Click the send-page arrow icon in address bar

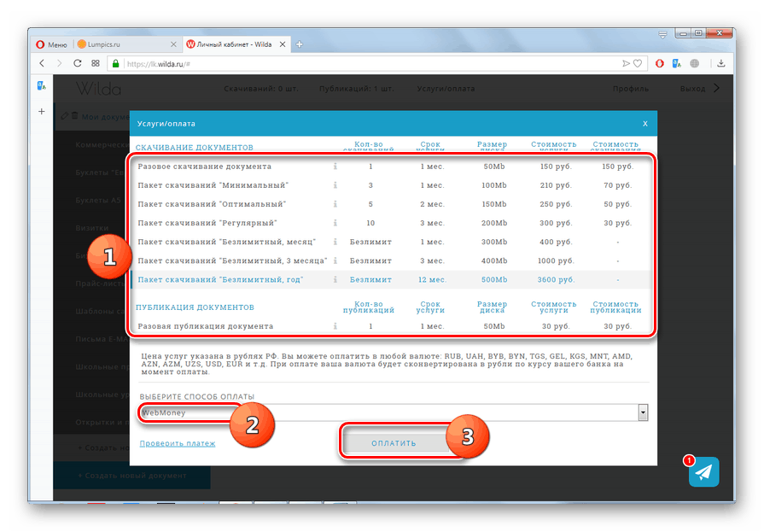tap(626, 63)
